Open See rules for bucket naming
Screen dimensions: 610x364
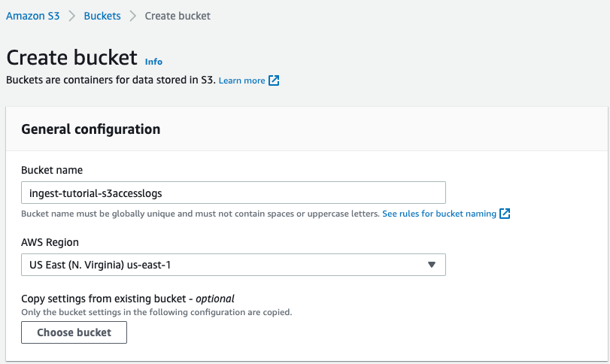pos(439,214)
